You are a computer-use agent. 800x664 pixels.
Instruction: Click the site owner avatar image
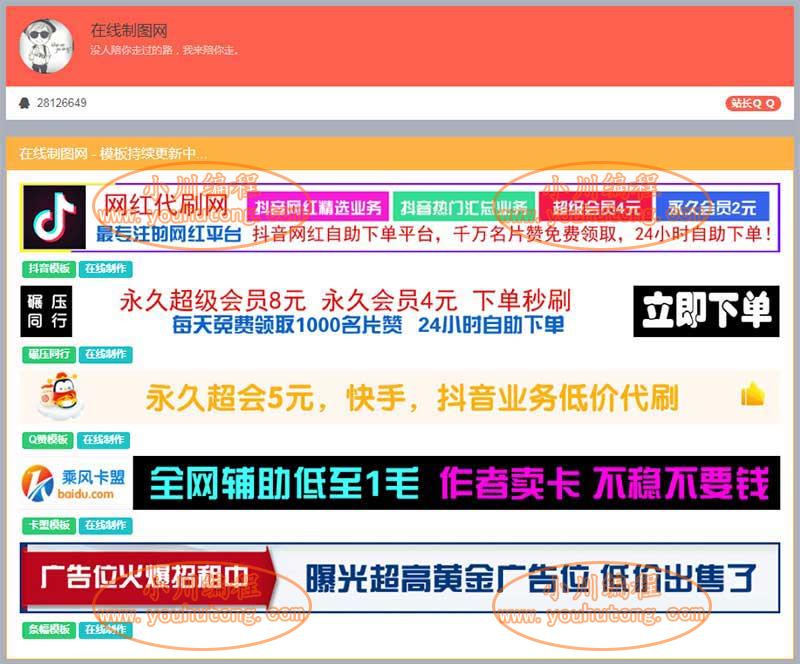tap(46, 46)
